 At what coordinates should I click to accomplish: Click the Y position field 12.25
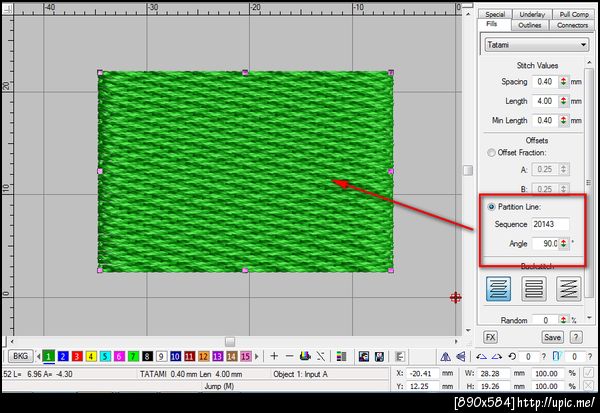[421, 386]
